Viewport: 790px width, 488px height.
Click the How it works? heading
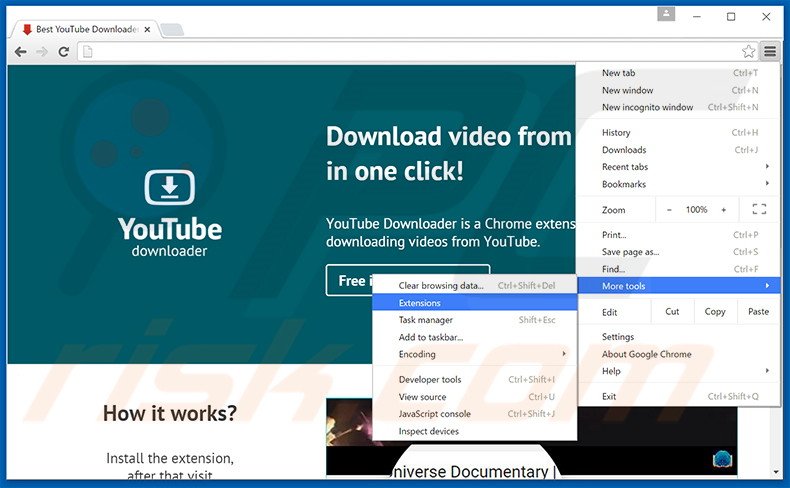[x=170, y=413]
